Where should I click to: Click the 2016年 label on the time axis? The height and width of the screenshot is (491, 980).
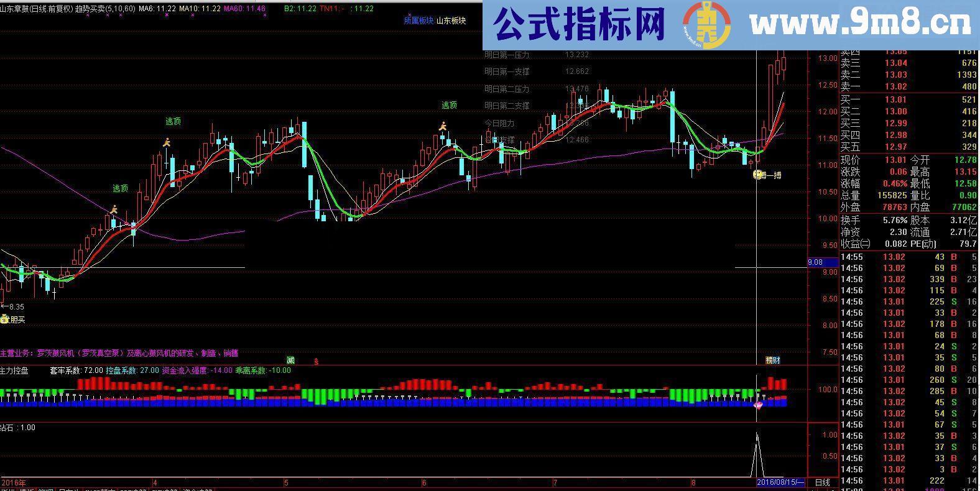coord(14,482)
